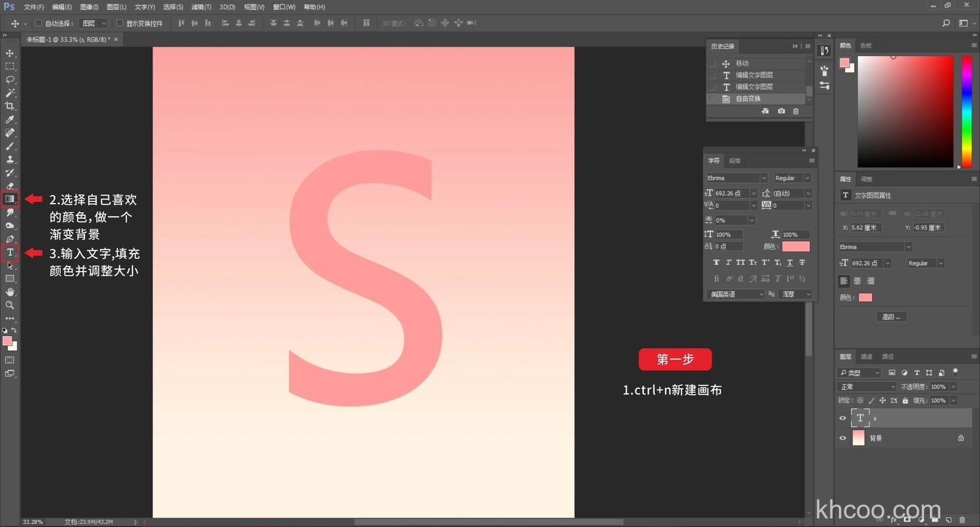Viewport: 980px width, 527px height.
Task: Click the text color swatch in Character panel
Action: [795, 246]
